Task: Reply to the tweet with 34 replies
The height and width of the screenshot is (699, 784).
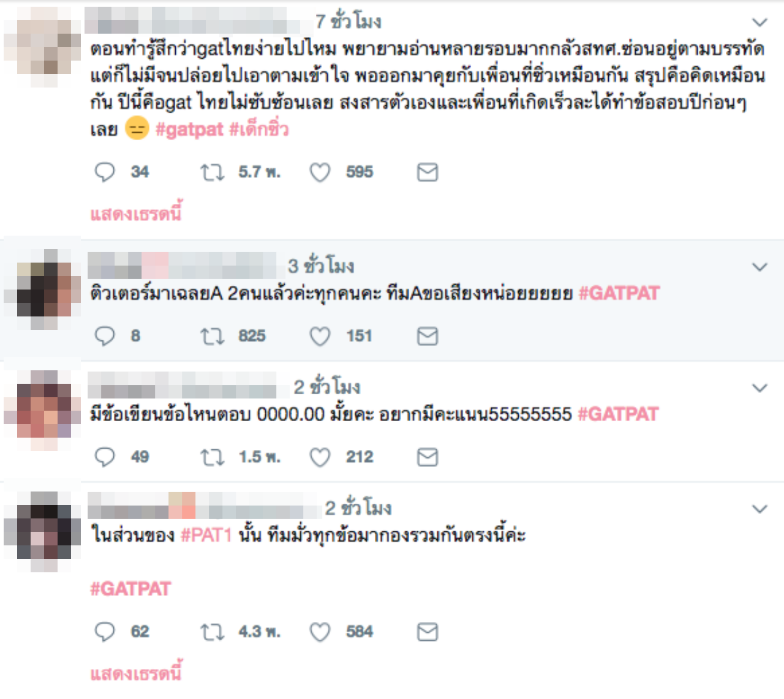Action: tap(105, 172)
